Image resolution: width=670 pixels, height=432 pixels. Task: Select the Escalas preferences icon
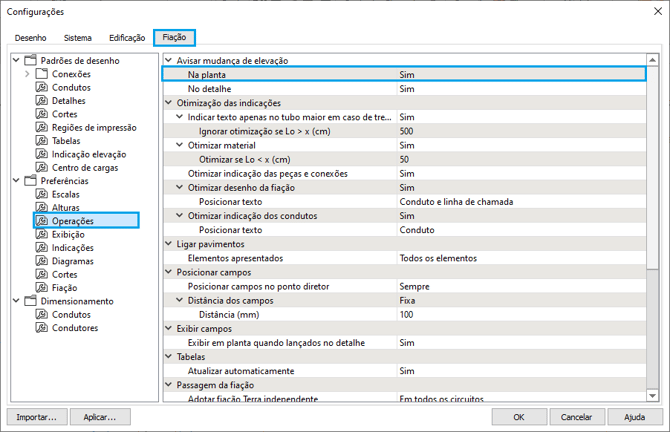pos(42,194)
